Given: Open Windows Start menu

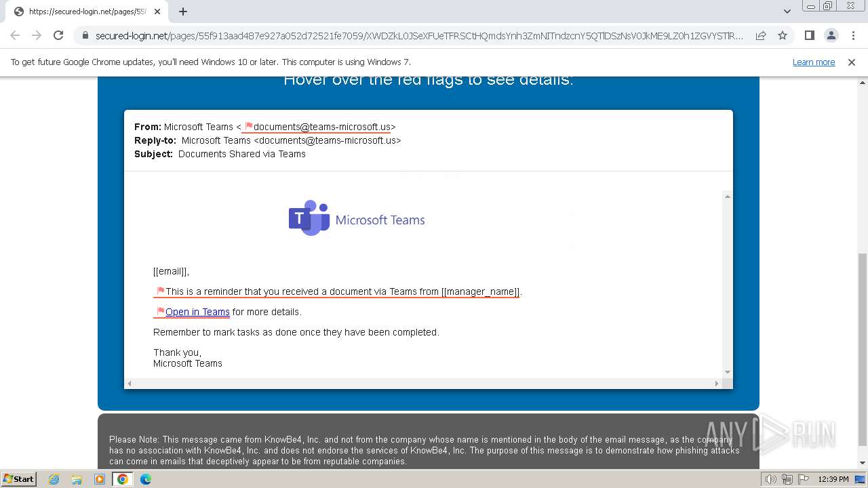Looking at the screenshot, I should [19, 479].
